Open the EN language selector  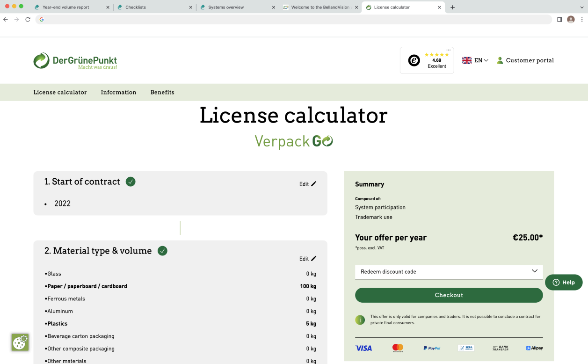[475, 60]
